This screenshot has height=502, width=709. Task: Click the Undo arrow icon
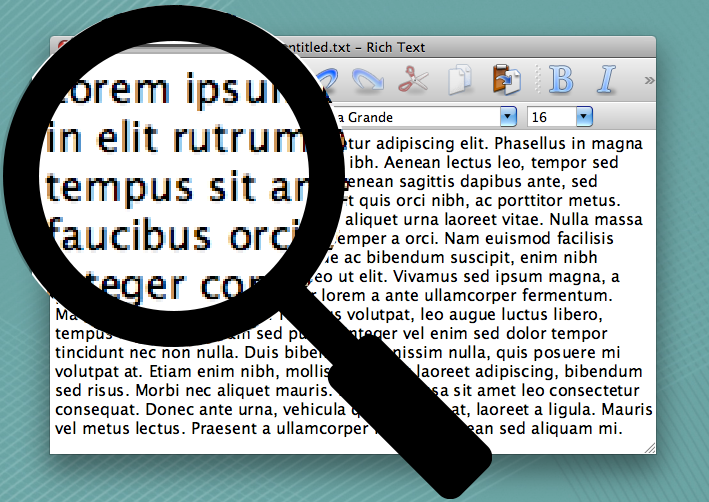327,77
